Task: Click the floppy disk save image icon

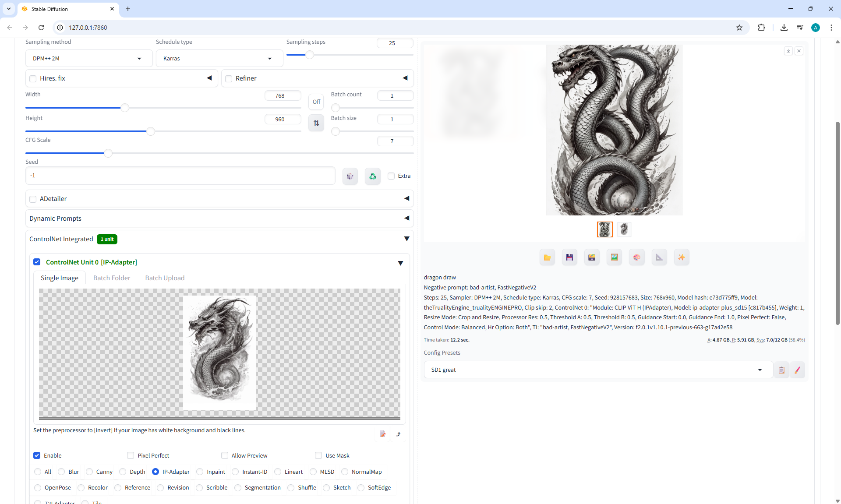Action: [x=569, y=257]
